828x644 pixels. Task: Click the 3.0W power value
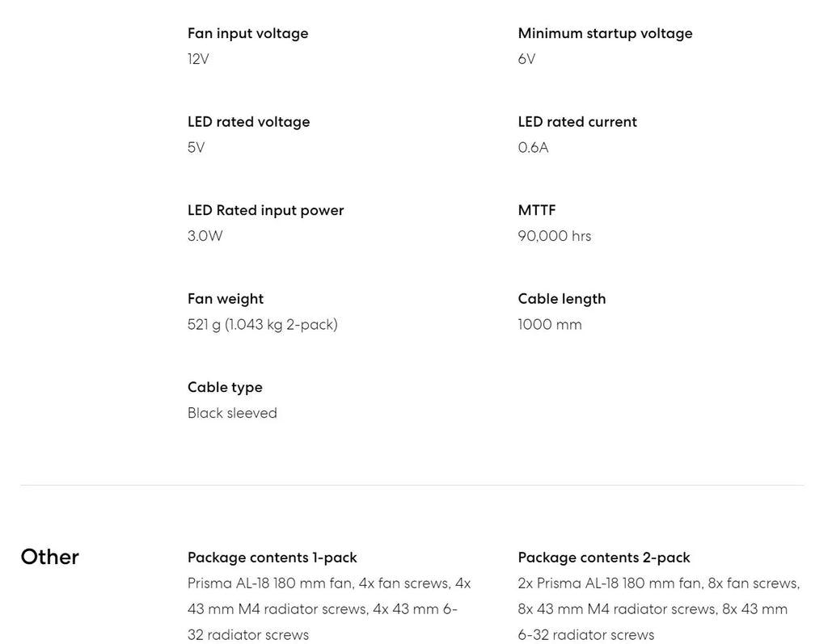point(205,236)
